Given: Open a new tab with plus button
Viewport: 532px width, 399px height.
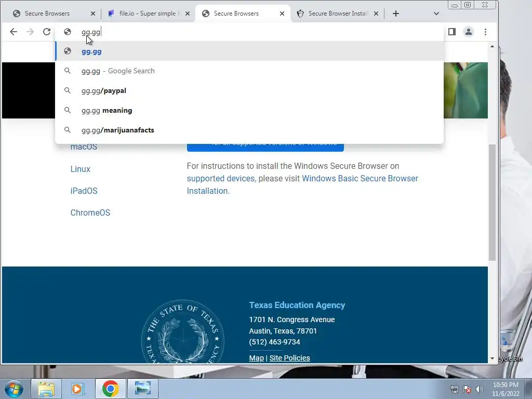Looking at the screenshot, I should [395, 14].
